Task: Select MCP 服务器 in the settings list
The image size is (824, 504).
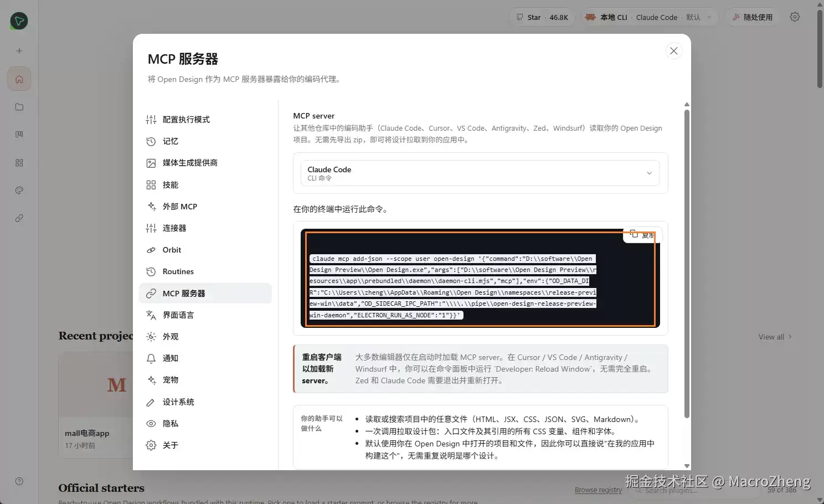Action: click(205, 294)
